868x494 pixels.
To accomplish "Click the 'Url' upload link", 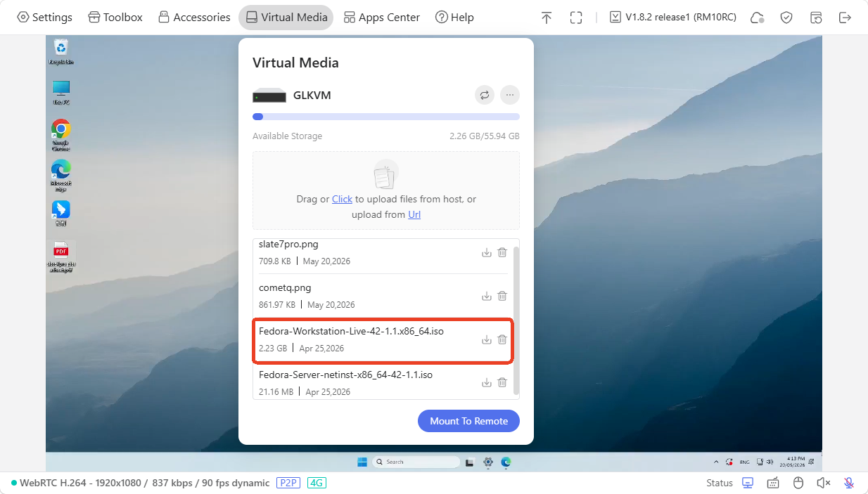I will tap(414, 214).
